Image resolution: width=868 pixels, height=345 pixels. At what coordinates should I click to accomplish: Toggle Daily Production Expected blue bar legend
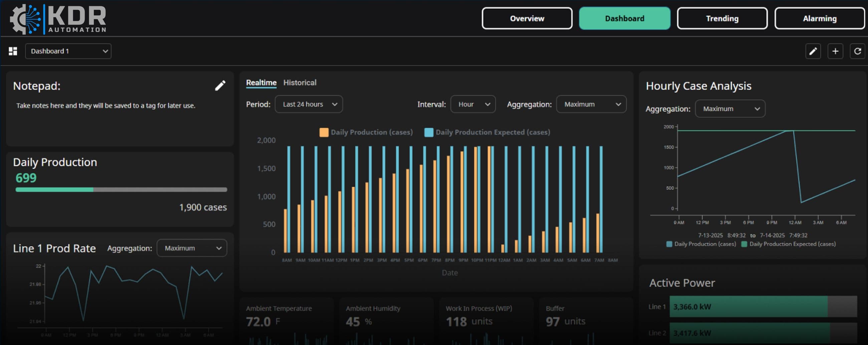click(487, 132)
